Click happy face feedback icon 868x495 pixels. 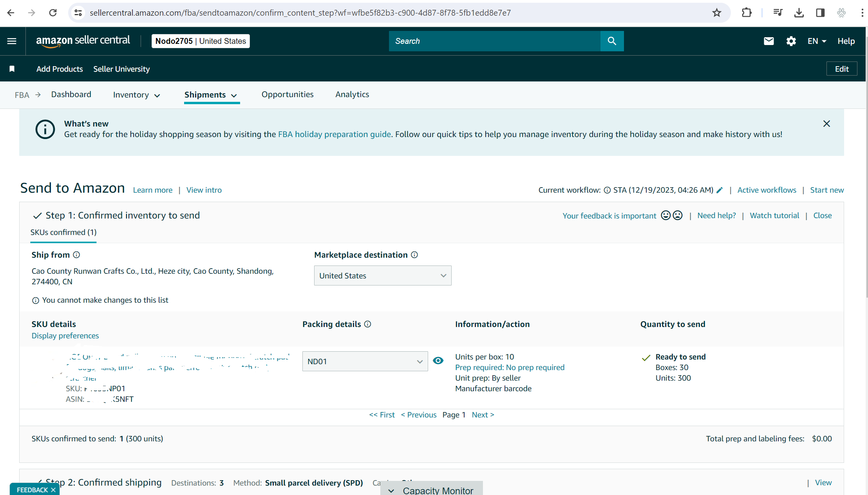665,215
